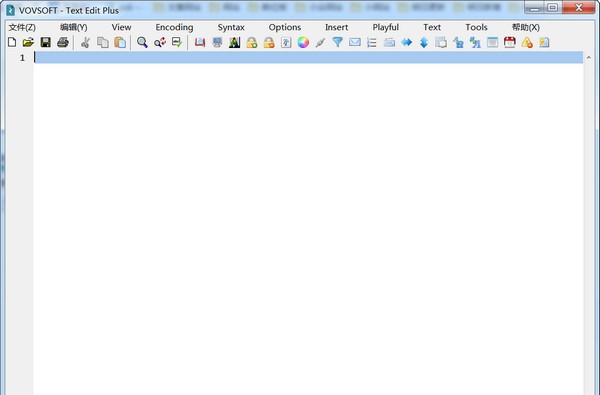
Task: Open the Options menu
Action: (285, 27)
